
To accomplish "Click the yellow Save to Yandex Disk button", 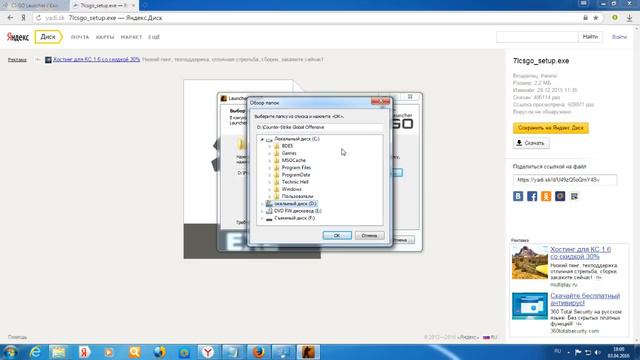I will tap(551, 128).
